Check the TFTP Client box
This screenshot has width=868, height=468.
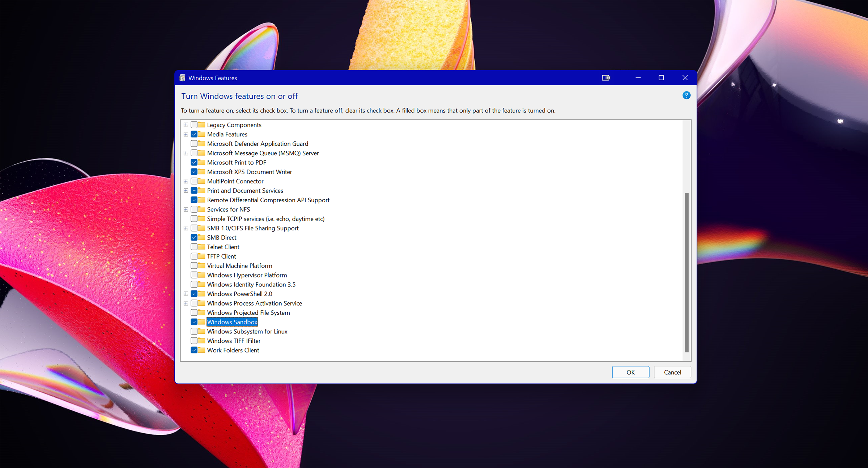(194, 256)
